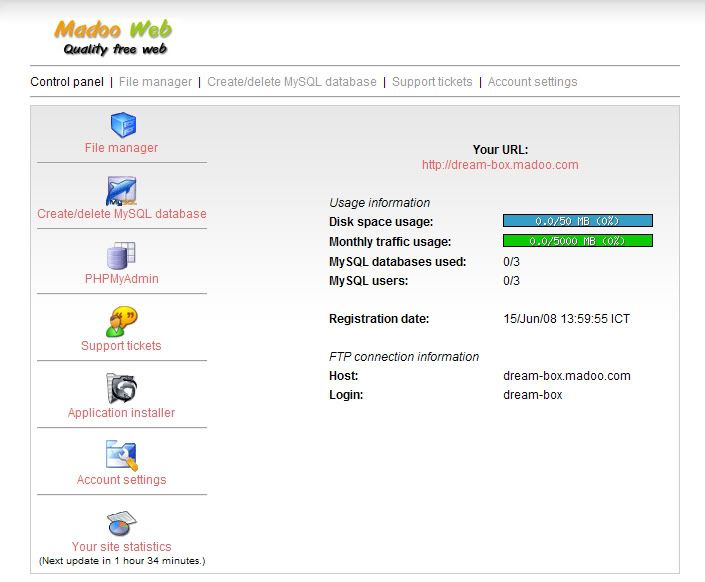705x582 pixels.
Task: Click the 'FTP connection information' heading
Action: [x=404, y=357]
